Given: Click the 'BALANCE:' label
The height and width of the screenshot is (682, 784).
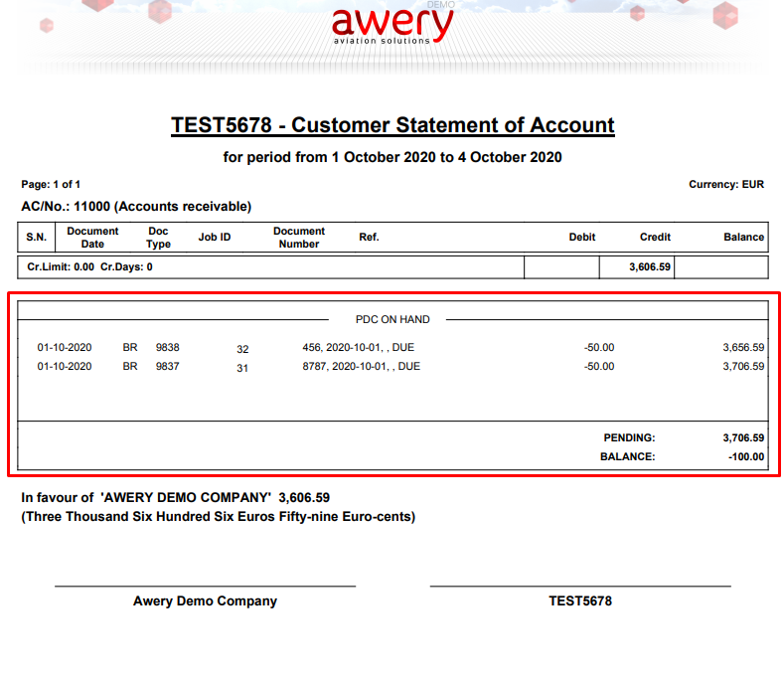Looking at the screenshot, I should pyautogui.click(x=628, y=457).
